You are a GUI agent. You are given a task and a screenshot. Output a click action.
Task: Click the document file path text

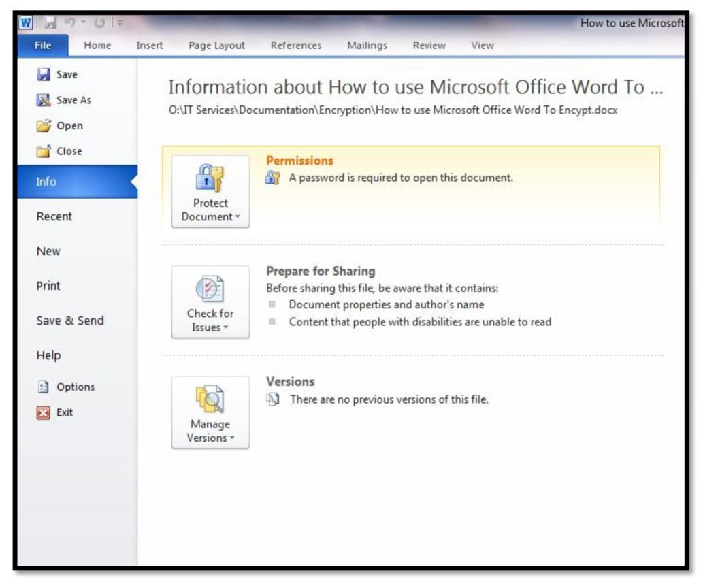(393, 110)
